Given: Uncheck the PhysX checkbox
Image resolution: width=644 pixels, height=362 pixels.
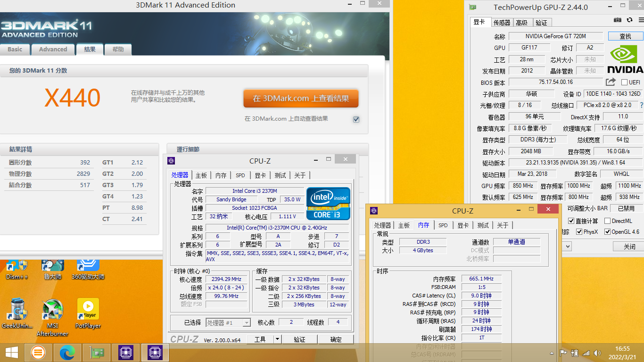Looking at the screenshot, I should [579, 232].
